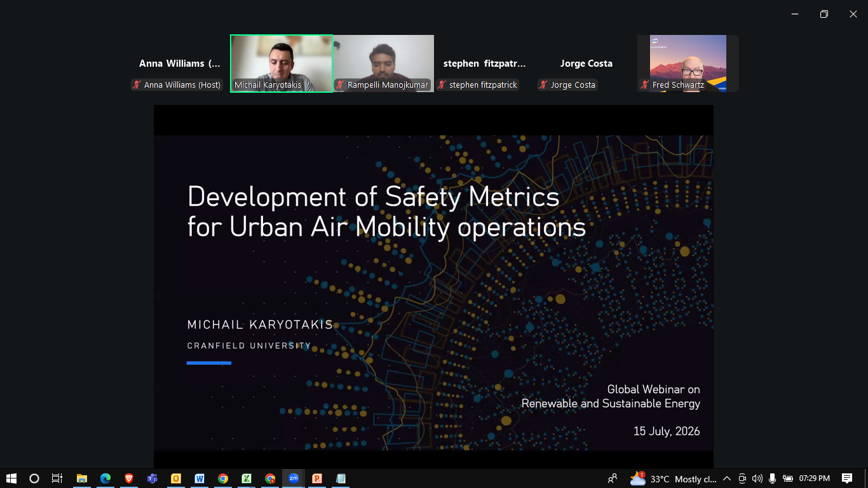Open File Explorer from the taskbar
This screenshot has height=488, width=868.
pos(81,478)
